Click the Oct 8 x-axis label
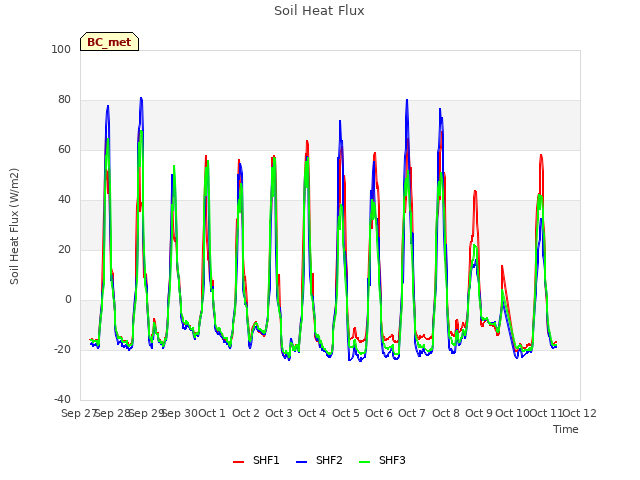 coord(446,413)
